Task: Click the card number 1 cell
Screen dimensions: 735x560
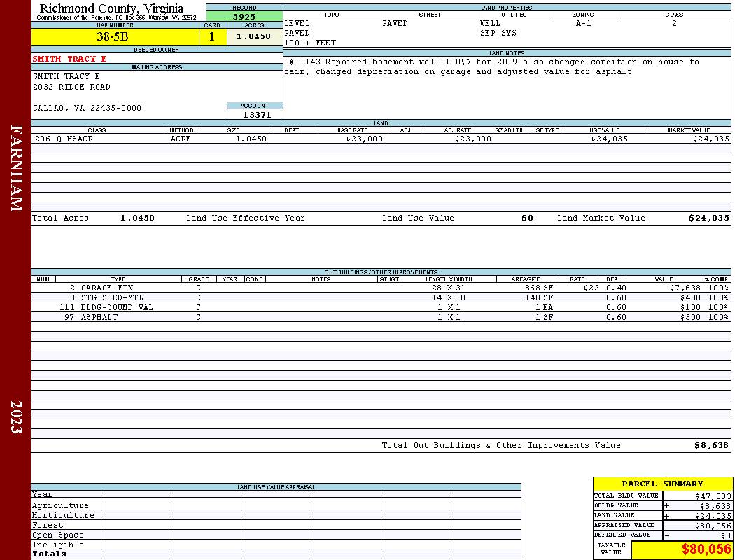Action: pos(212,36)
